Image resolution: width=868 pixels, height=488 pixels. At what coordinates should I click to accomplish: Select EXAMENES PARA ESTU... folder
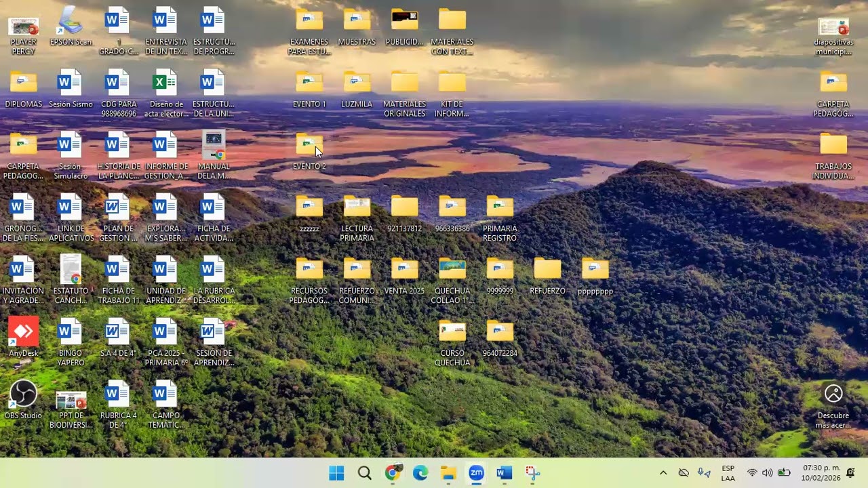[x=309, y=33]
